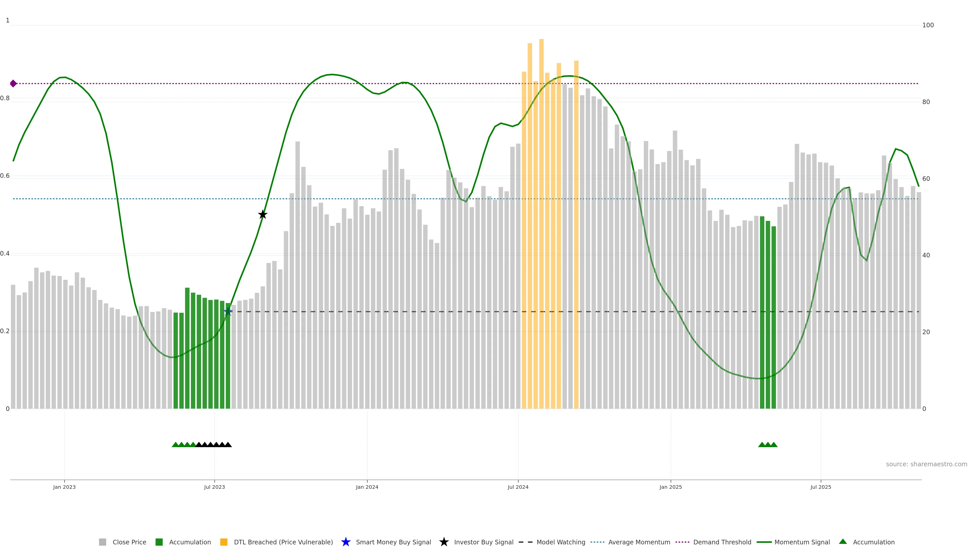Click the black Investor Buy Signal star on chart
The image size is (980, 551).
pyautogui.click(x=263, y=215)
